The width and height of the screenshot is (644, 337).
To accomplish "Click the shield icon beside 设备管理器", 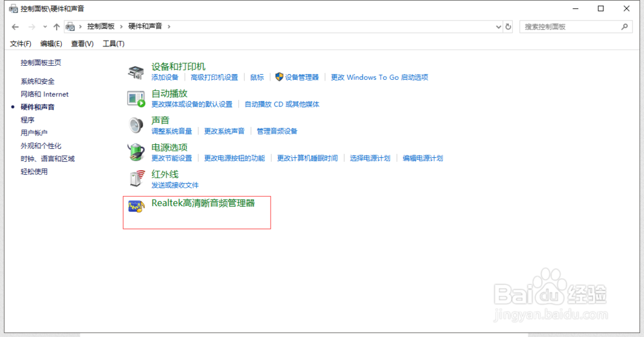I will [x=279, y=77].
